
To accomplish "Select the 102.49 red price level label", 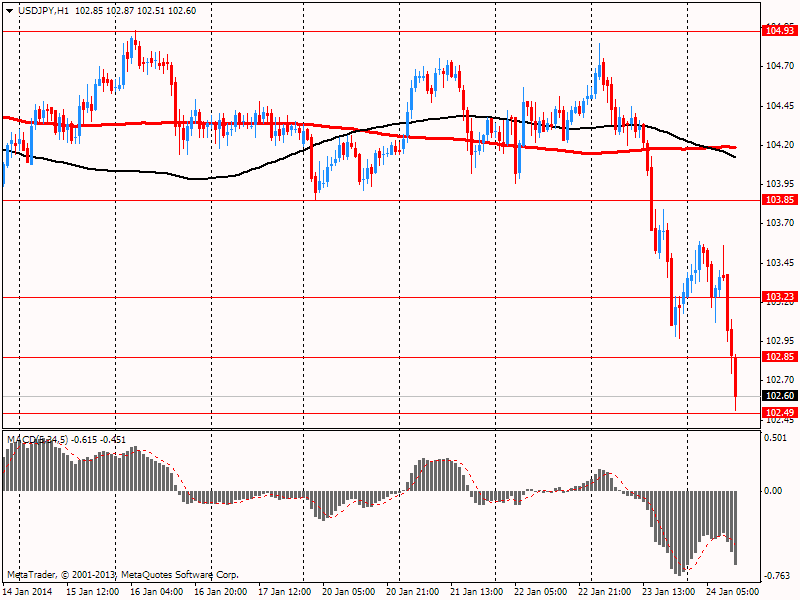I will coord(780,412).
